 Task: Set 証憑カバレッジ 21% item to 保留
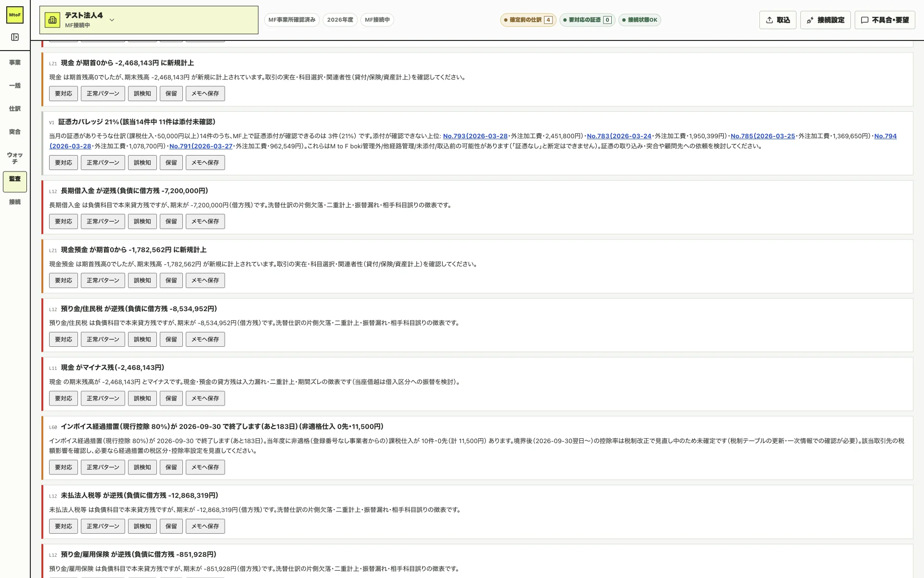click(x=171, y=162)
